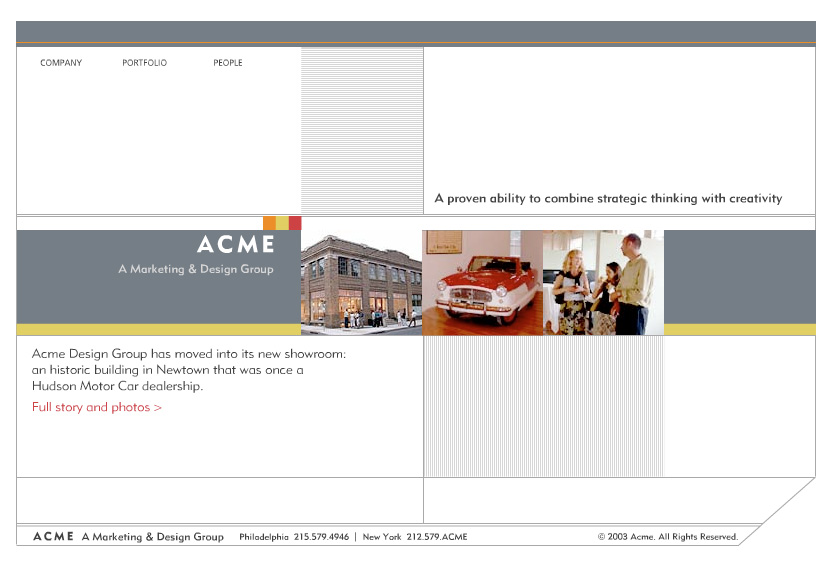835x574 pixels.
Task: Click the white ACME logo in banner
Action: [x=236, y=245]
